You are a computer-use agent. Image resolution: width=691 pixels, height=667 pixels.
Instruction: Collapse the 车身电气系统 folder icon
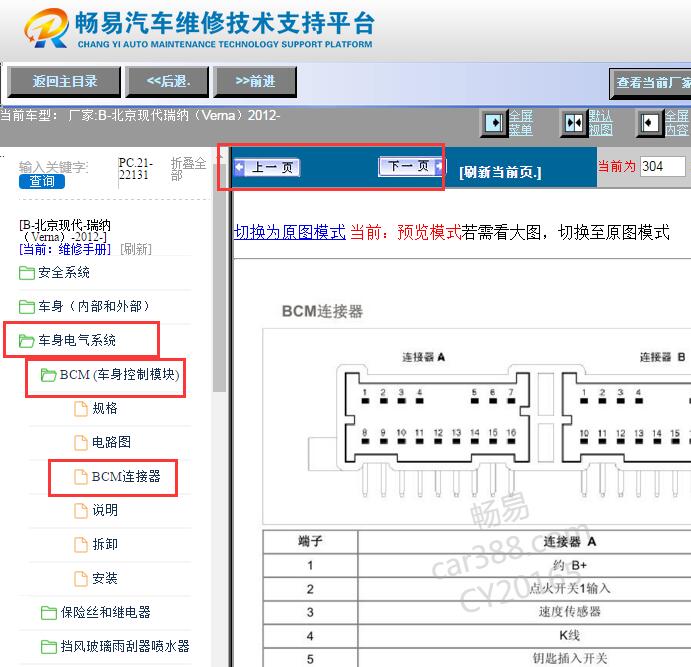26,341
